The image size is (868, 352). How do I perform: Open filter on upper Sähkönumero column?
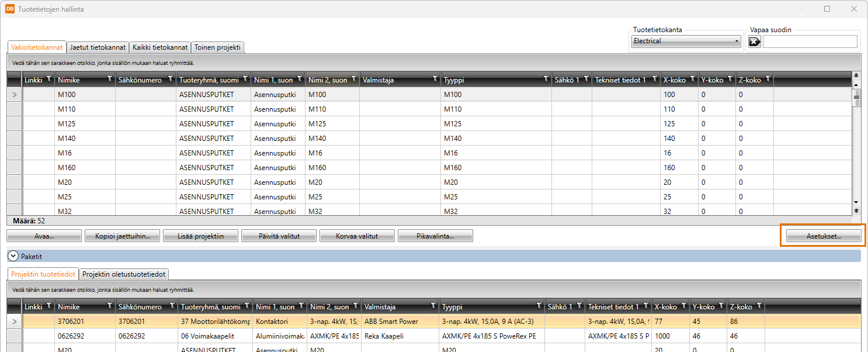point(170,80)
